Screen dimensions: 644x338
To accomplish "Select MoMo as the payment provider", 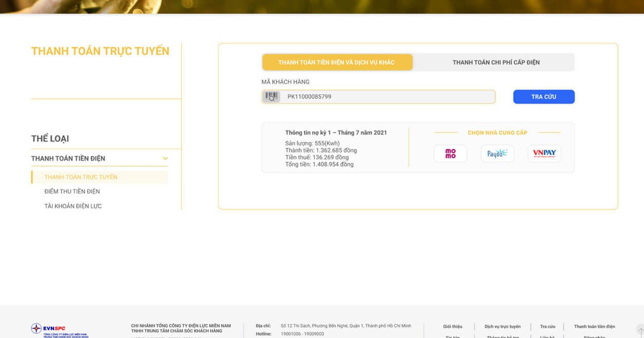I will tap(450, 153).
